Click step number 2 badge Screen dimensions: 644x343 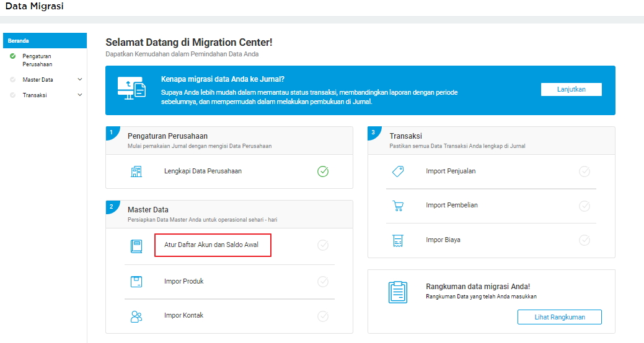coord(112,206)
